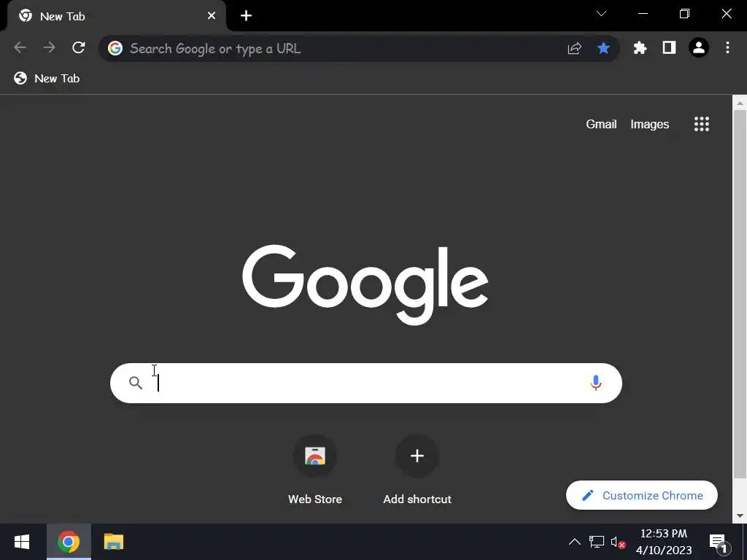Image resolution: width=747 pixels, height=560 pixels.
Task: Close the New Tab tab
Action: [x=212, y=16]
